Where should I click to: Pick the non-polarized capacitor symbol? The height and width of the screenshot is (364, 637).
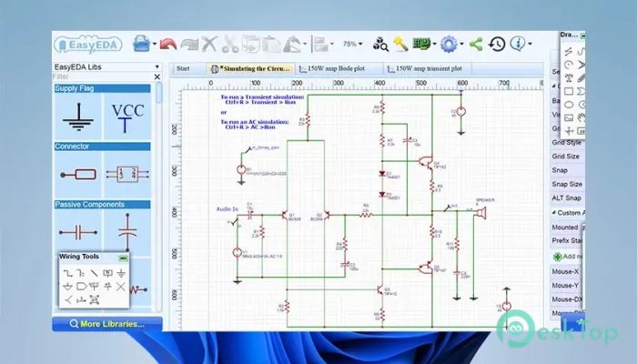(78, 233)
